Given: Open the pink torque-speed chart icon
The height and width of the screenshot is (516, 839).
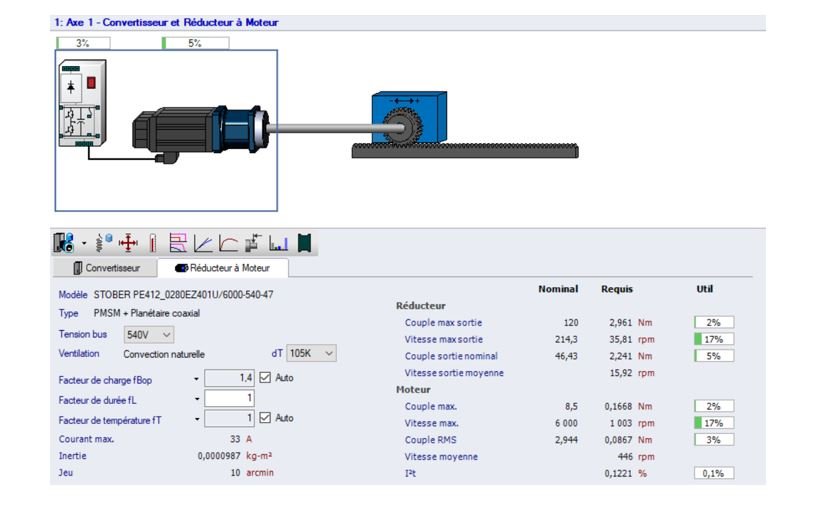Looking at the screenshot, I should tap(178, 243).
